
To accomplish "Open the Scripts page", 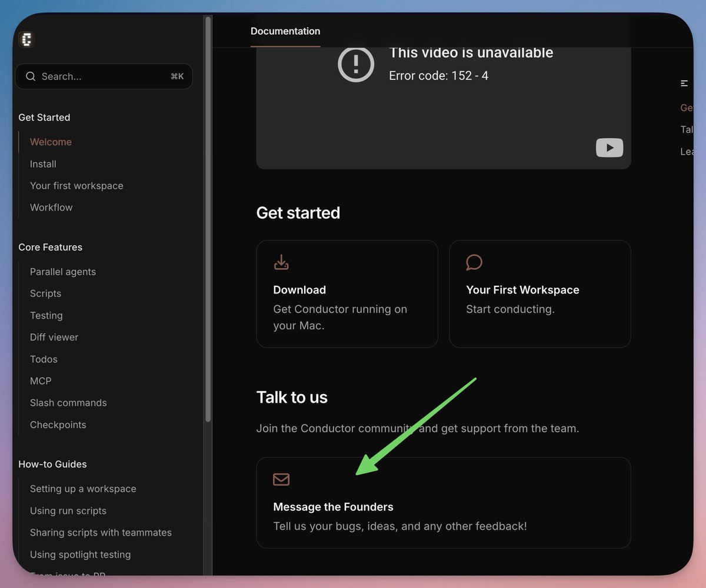I will (x=45, y=293).
